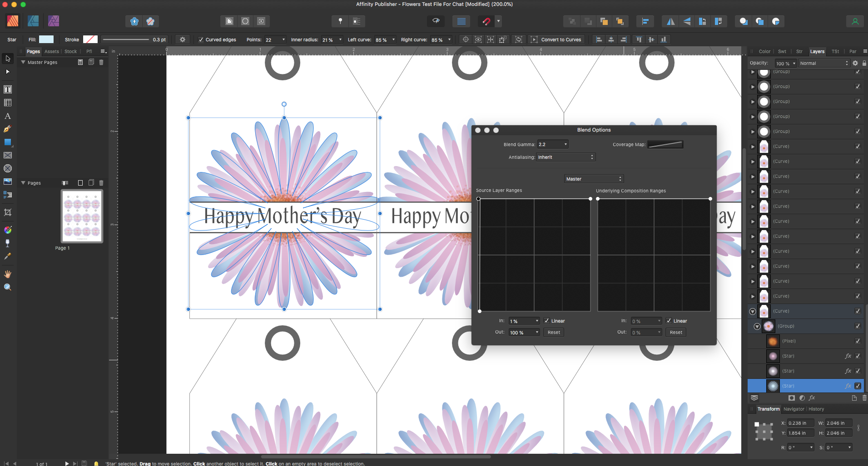Switch to the History tab
The height and width of the screenshot is (466, 868).
pyautogui.click(x=816, y=409)
